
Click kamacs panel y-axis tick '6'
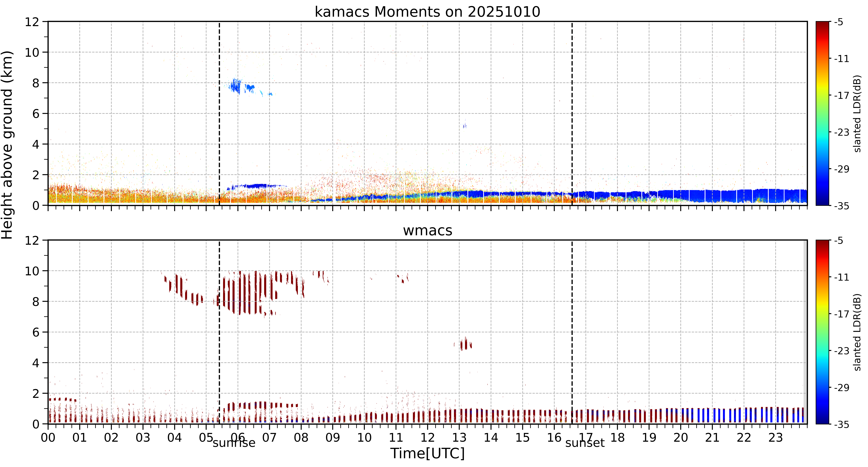36,114
